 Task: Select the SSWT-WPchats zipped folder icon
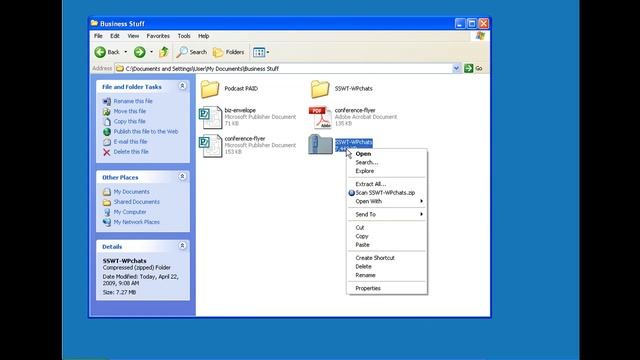tap(320, 144)
